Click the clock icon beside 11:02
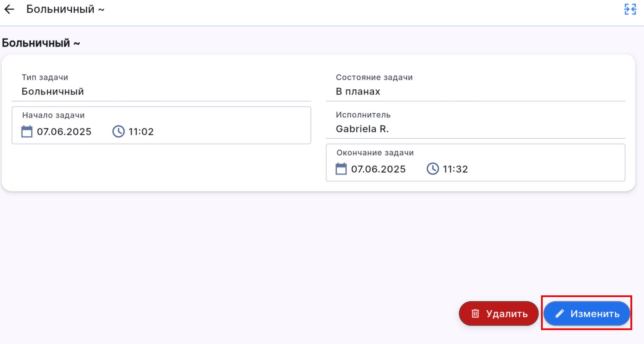The width and height of the screenshot is (644, 344). [x=118, y=132]
